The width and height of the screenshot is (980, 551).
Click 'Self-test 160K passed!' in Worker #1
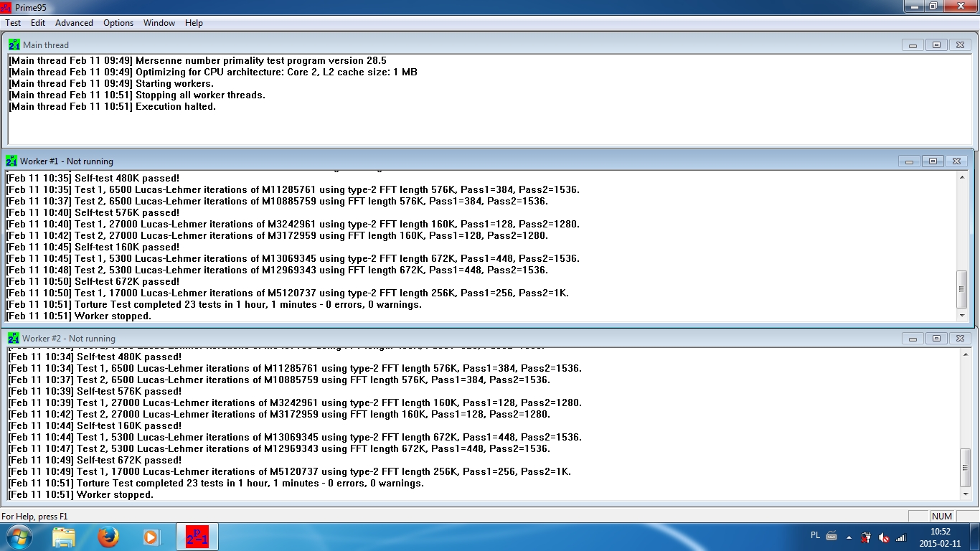[93, 248]
